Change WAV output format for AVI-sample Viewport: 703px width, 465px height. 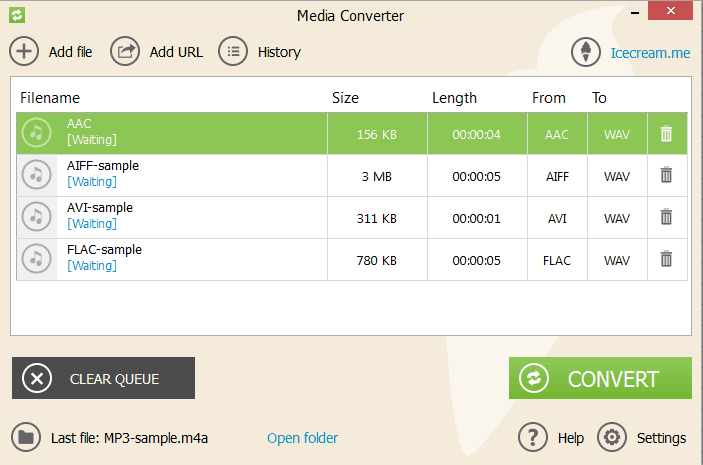(x=617, y=219)
